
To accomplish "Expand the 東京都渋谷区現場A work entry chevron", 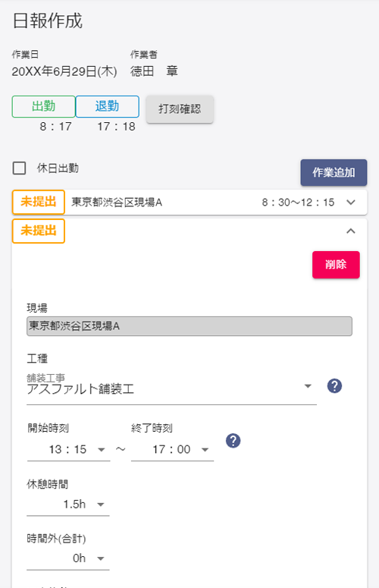I will [x=351, y=203].
